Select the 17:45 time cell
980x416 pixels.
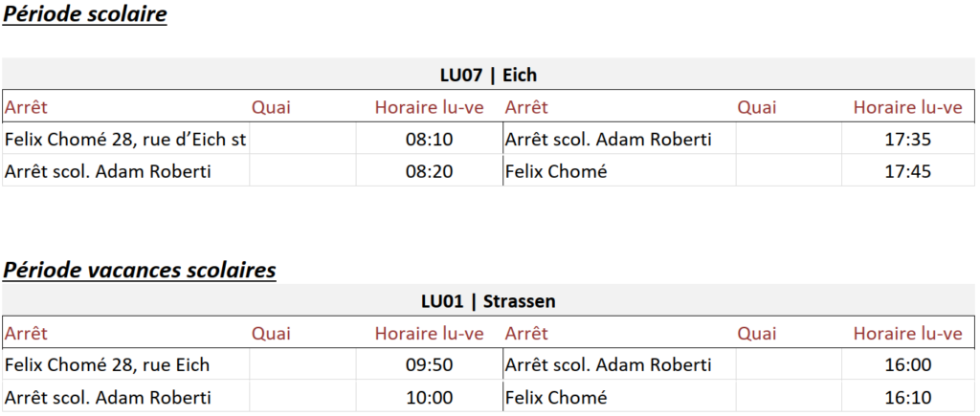pos(908,172)
